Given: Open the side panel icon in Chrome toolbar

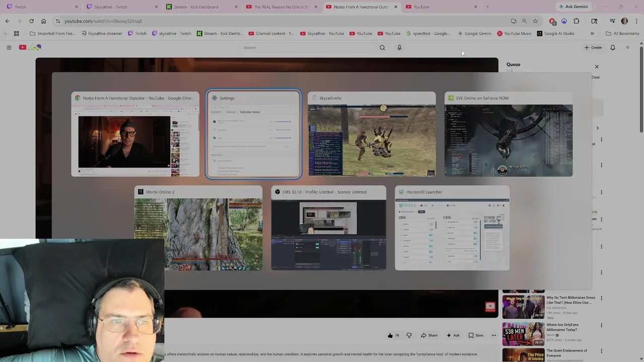Looking at the screenshot, I should (594, 21).
